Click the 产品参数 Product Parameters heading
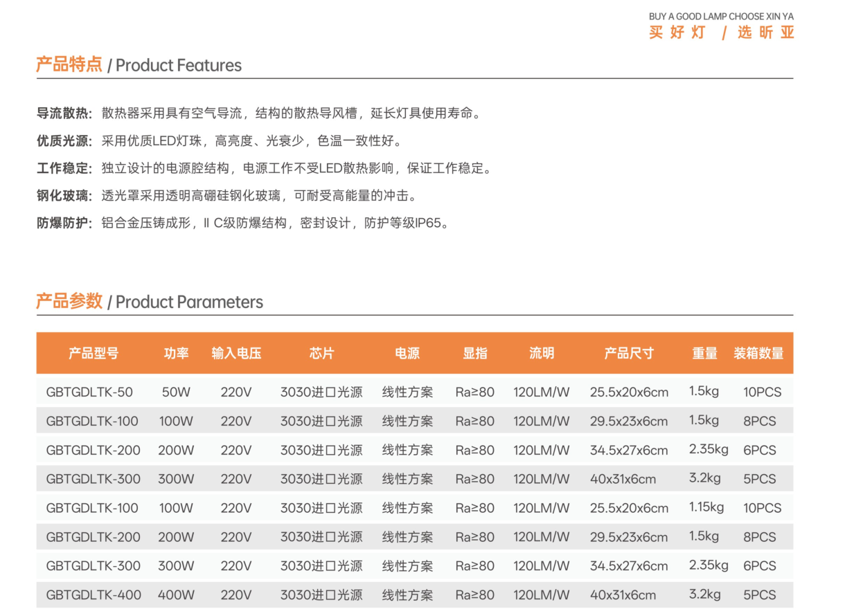Screen dimensions: 845x616 click(x=149, y=302)
